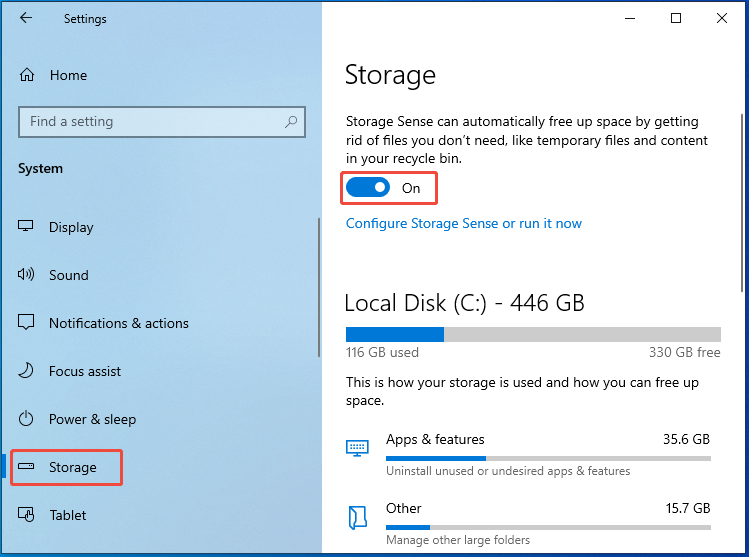The height and width of the screenshot is (557, 749).
Task: Go back with the arrow icon
Action: point(26,18)
